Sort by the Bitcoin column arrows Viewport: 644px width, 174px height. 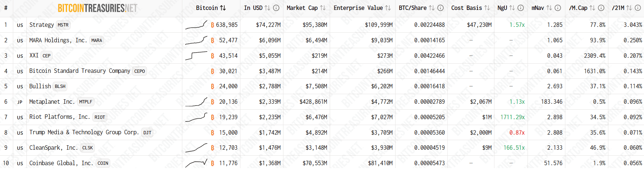pos(223,8)
